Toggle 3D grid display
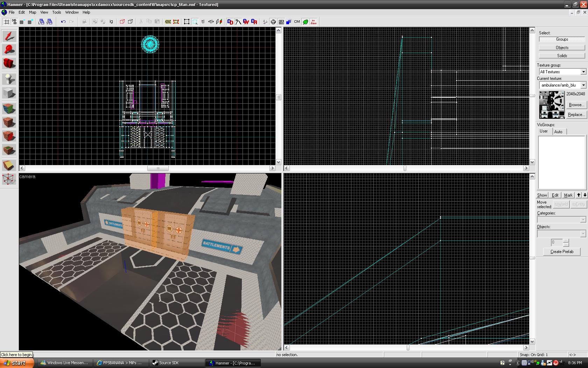The height and width of the screenshot is (368, 588). pyautogui.click(x=14, y=22)
